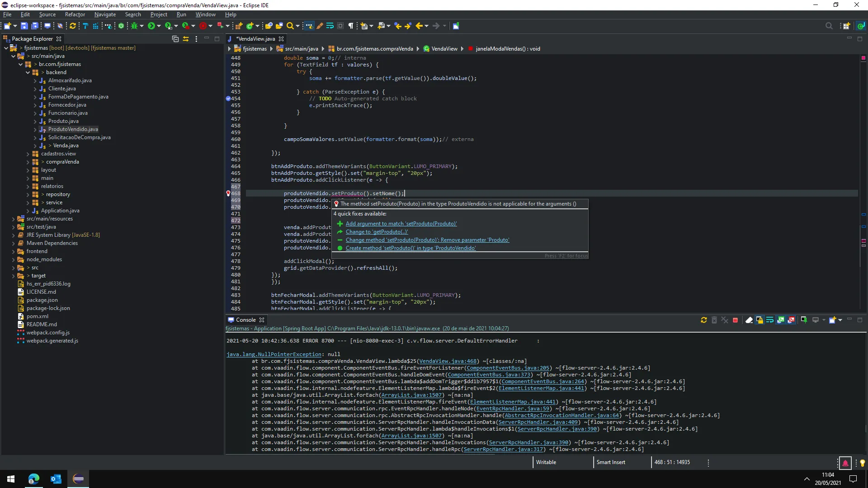The width and height of the screenshot is (868, 488).
Task: Click the Quick Access search icon at top right
Action: (829, 26)
